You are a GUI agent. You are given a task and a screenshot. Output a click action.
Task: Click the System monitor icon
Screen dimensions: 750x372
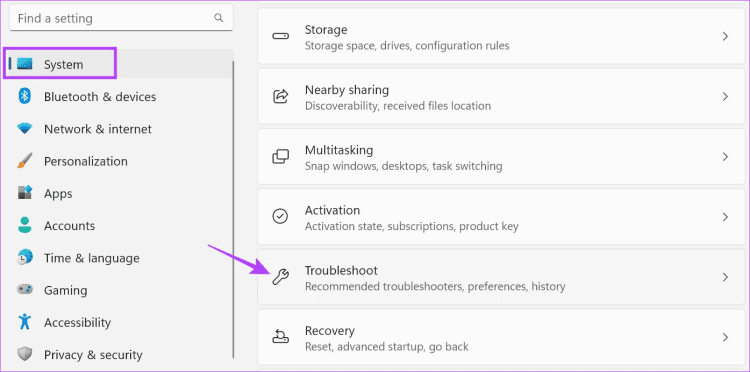[24, 64]
